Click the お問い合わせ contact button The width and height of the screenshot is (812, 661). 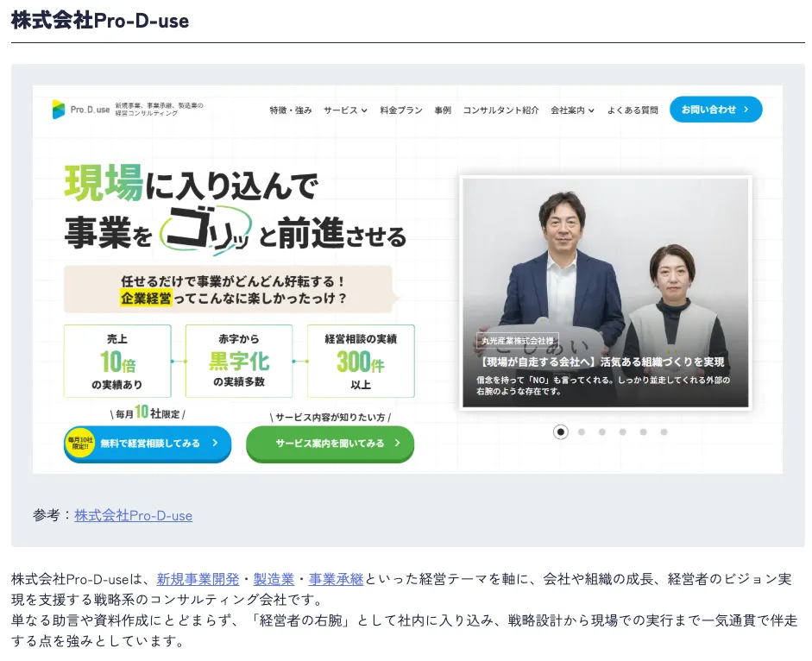pyautogui.click(x=716, y=110)
